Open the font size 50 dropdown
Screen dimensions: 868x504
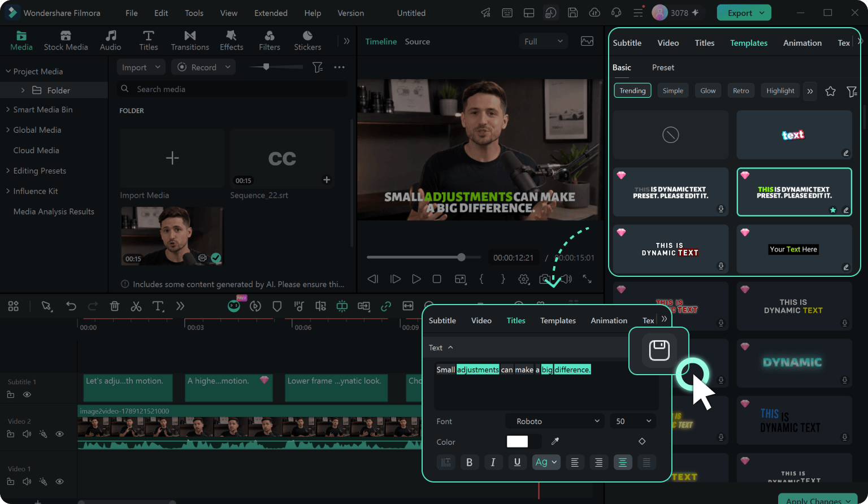coord(633,421)
